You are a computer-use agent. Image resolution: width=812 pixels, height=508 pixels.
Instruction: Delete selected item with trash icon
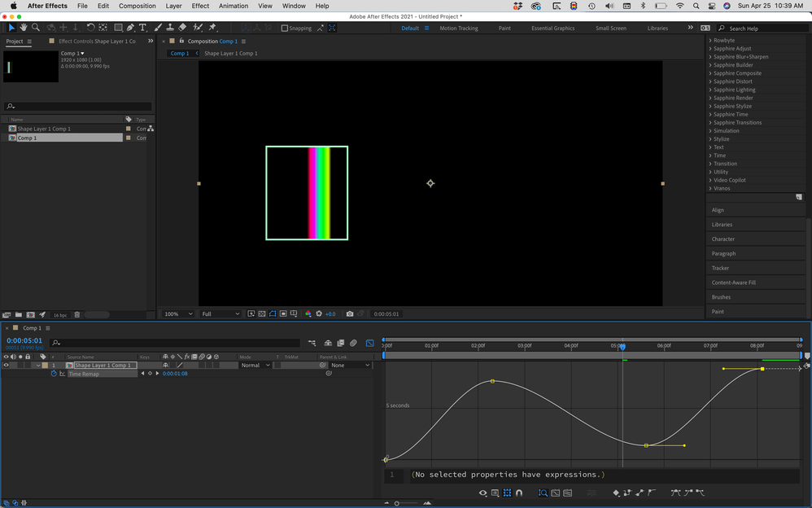click(77, 315)
